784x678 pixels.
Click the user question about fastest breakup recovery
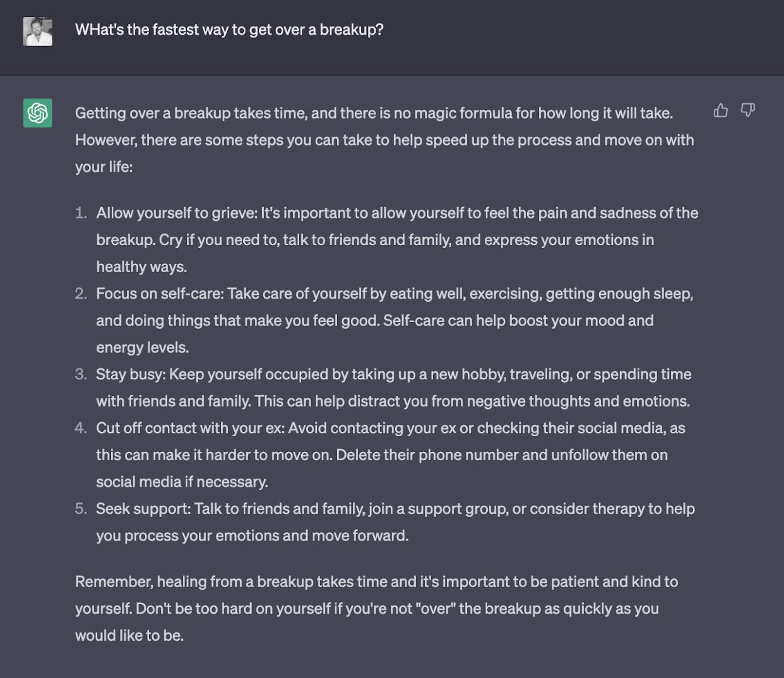(229, 30)
